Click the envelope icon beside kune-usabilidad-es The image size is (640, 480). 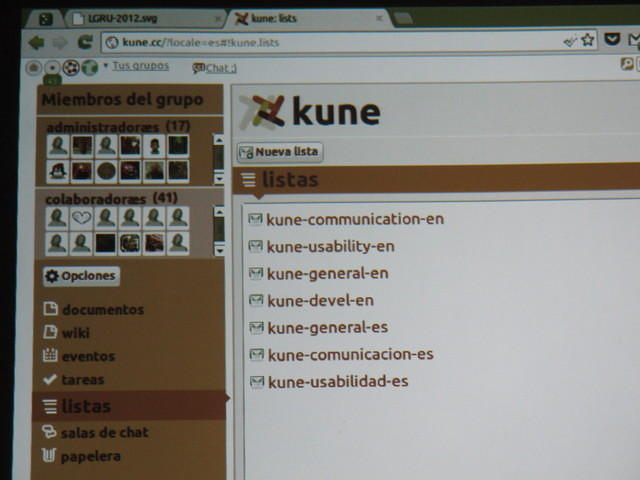[257, 382]
